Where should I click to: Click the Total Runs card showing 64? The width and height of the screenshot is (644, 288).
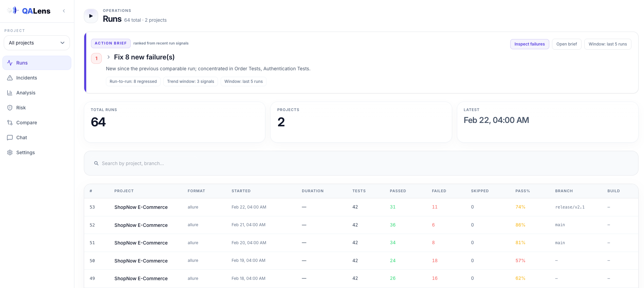(174, 122)
